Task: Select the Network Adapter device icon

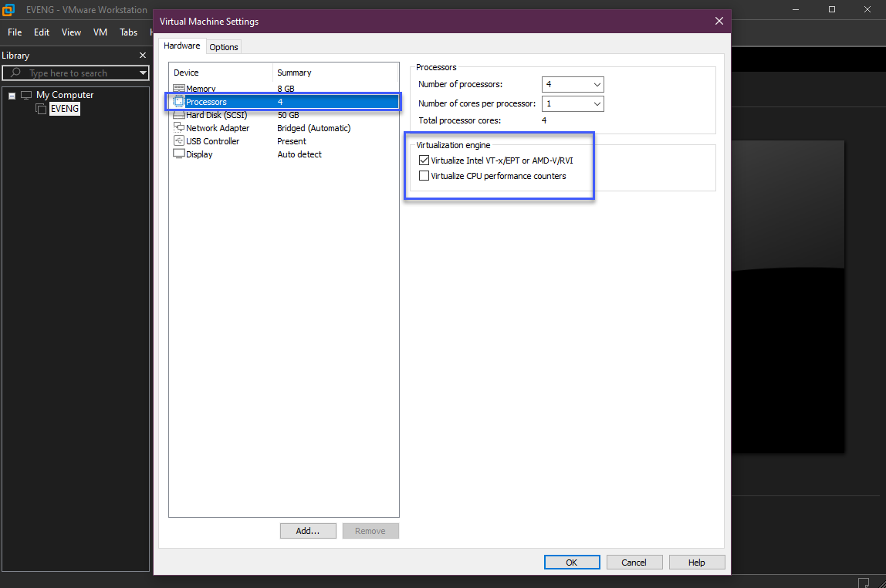Action: 179,128
